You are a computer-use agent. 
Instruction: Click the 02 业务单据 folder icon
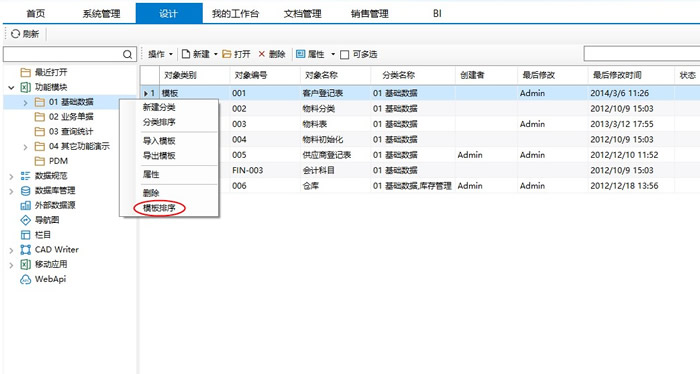click(x=40, y=117)
